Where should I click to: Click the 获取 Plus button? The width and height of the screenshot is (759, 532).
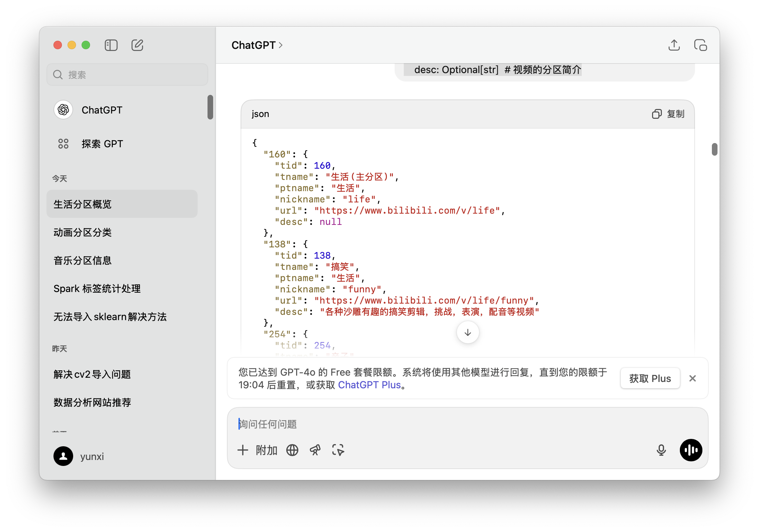click(x=650, y=378)
